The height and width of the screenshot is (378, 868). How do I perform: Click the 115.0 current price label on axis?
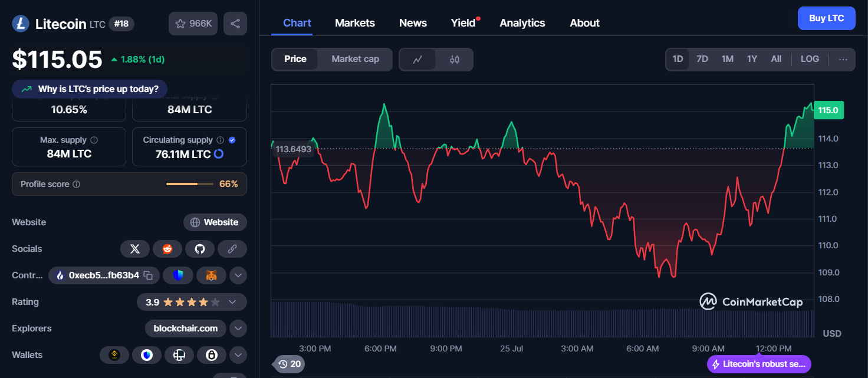coord(828,110)
